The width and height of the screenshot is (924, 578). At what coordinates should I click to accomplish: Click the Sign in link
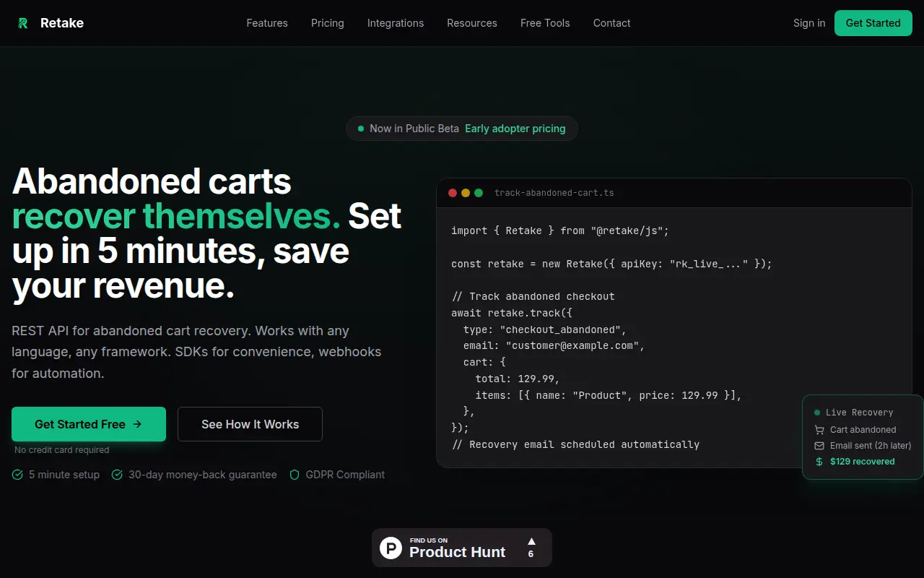coord(809,23)
